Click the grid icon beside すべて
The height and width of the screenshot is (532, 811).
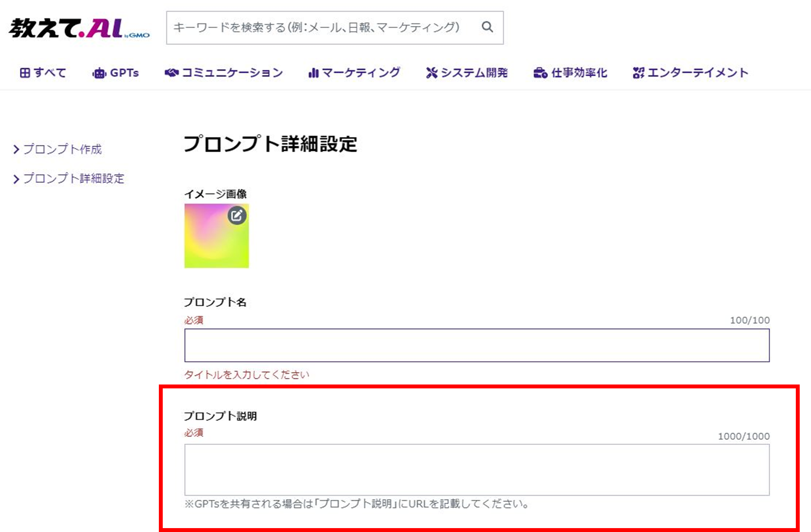[25, 73]
